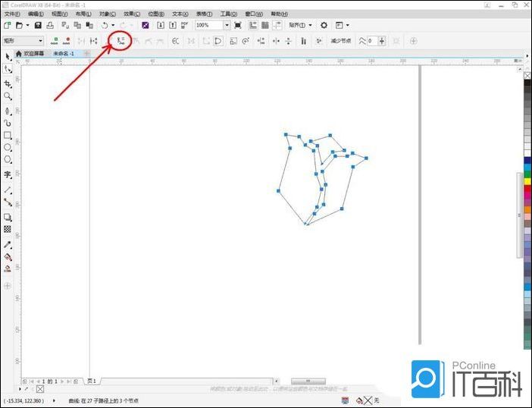Pick the red swatch in color palette
The height and width of the screenshot is (408, 532).
(527, 188)
